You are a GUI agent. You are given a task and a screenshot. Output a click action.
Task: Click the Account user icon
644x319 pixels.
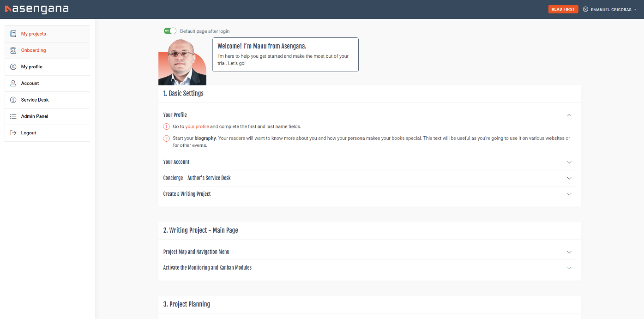[13, 84]
